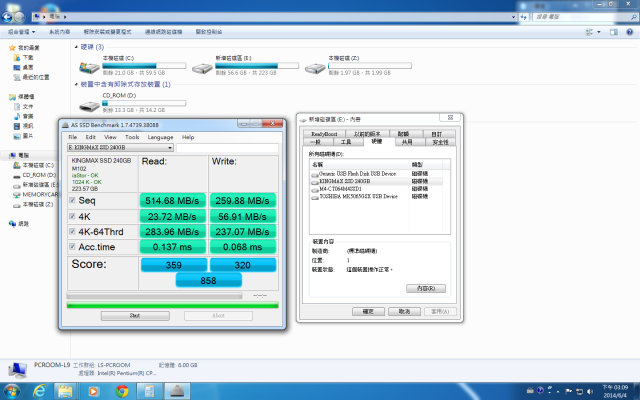Uncheck the 4K test checkbox
Viewport: 640px width, 400px height.
(72, 216)
